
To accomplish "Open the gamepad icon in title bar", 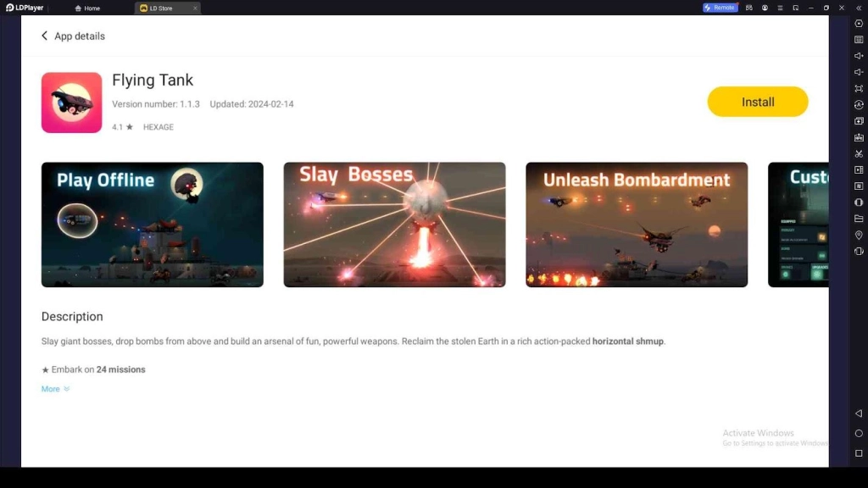I will coord(749,8).
